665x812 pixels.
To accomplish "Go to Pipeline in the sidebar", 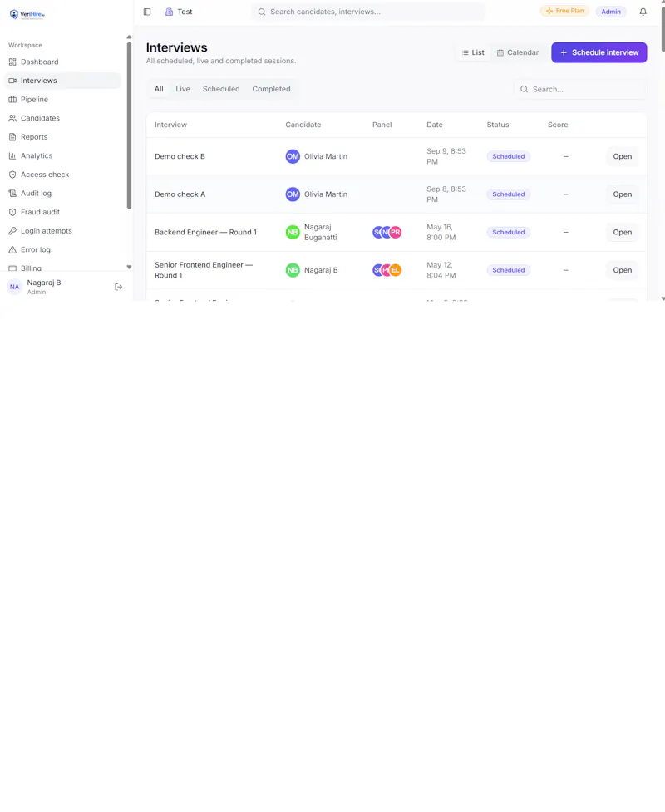I will pos(62,100).
